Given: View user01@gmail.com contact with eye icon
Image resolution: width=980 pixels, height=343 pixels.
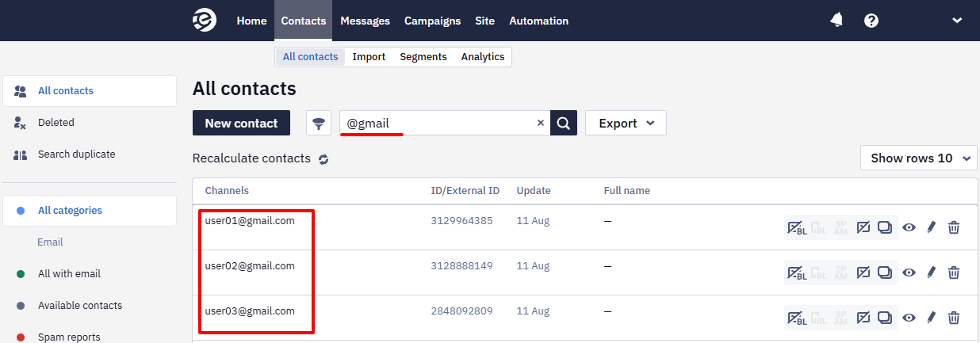Looking at the screenshot, I should [x=909, y=228].
